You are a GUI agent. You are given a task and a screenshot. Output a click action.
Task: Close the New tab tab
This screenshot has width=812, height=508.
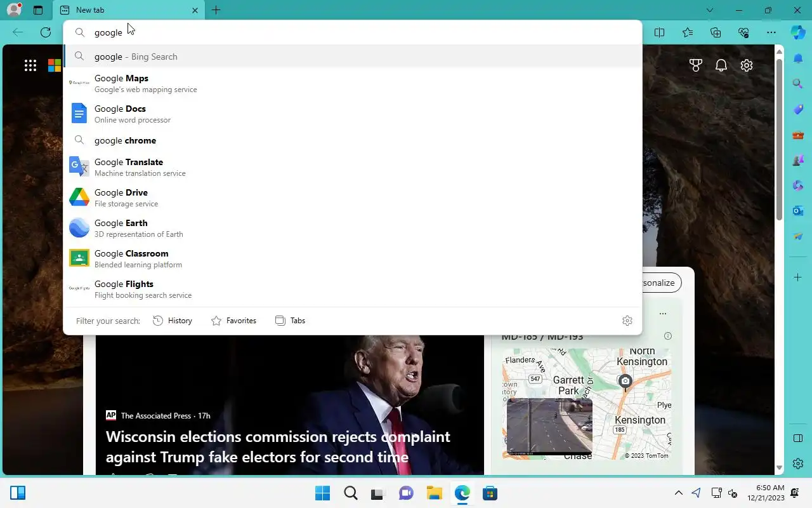(x=195, y=10)
